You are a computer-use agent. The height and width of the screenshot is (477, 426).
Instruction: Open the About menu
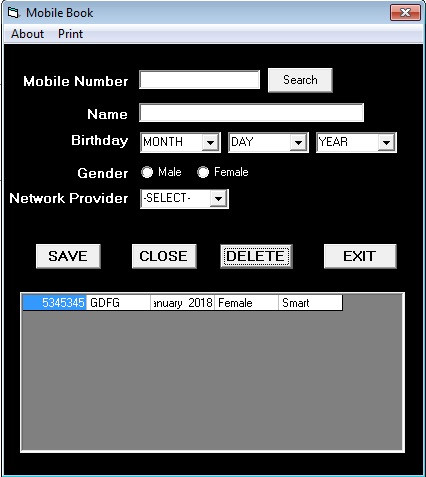click(27, 34)
